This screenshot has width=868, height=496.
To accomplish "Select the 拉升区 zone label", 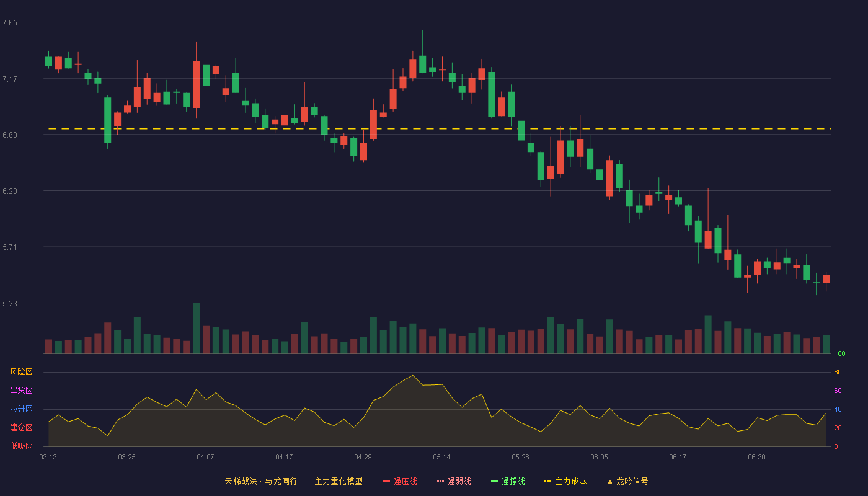I will click(x=21, y=409).
